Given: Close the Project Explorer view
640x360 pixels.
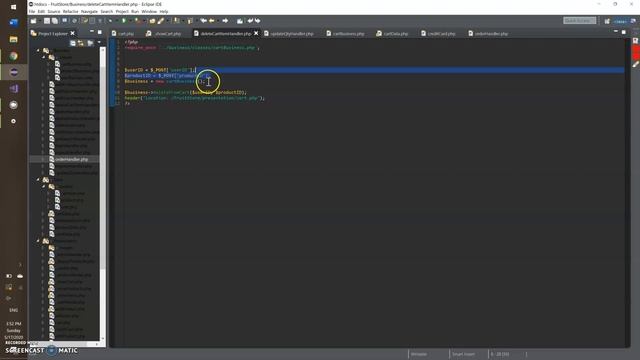Looking at the screenshot, I should tap(73, 33).
